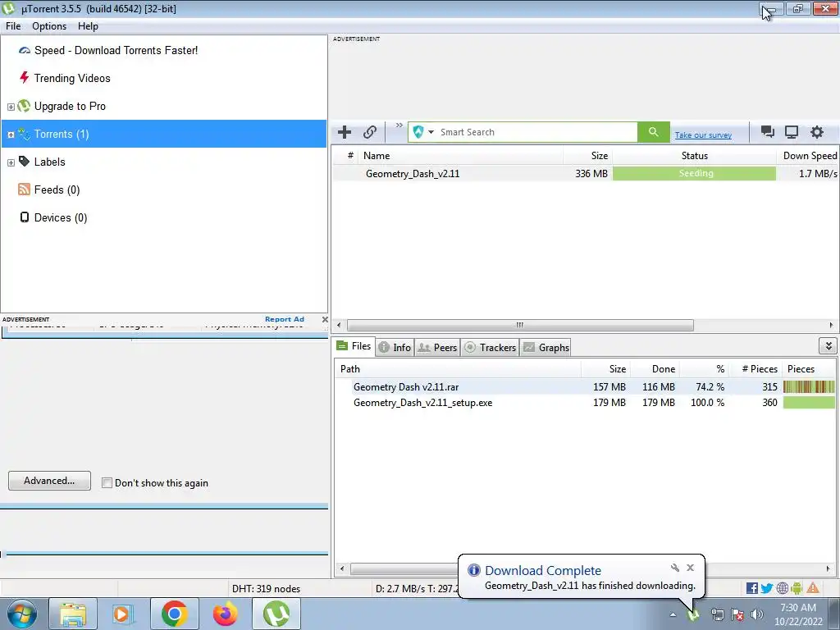Screen dimensions: 840x630
Task: Click the green search magnifier button
Action: pyautogui.click(x=653, y=132)
